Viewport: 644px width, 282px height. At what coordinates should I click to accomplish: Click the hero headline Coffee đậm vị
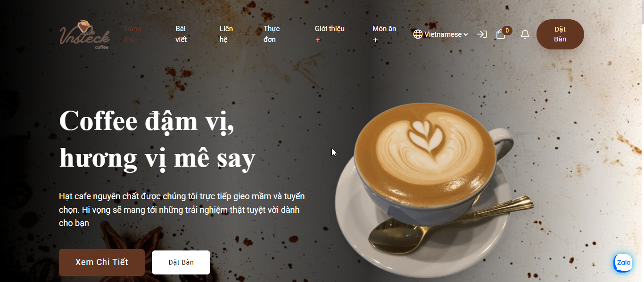click(147, 121)
